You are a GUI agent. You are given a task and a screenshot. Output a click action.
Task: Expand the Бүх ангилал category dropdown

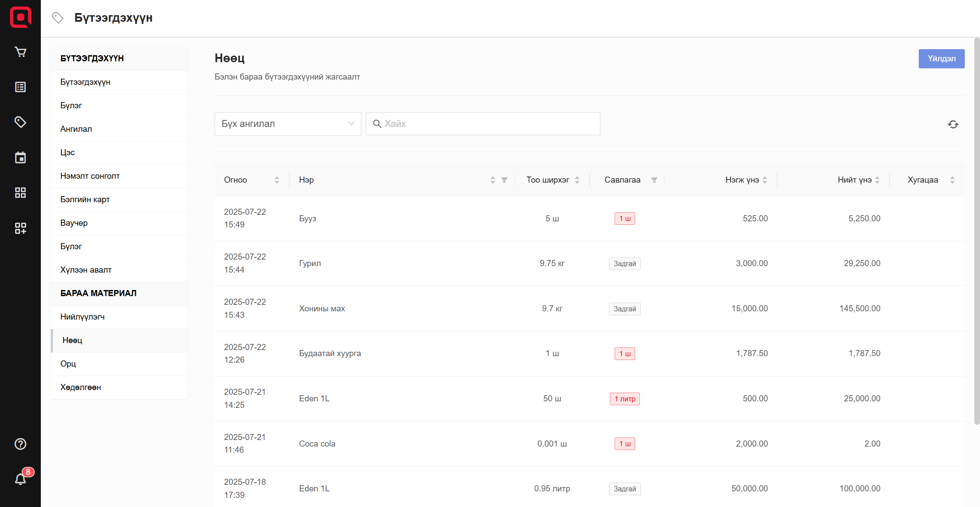[x=288, y=124]
